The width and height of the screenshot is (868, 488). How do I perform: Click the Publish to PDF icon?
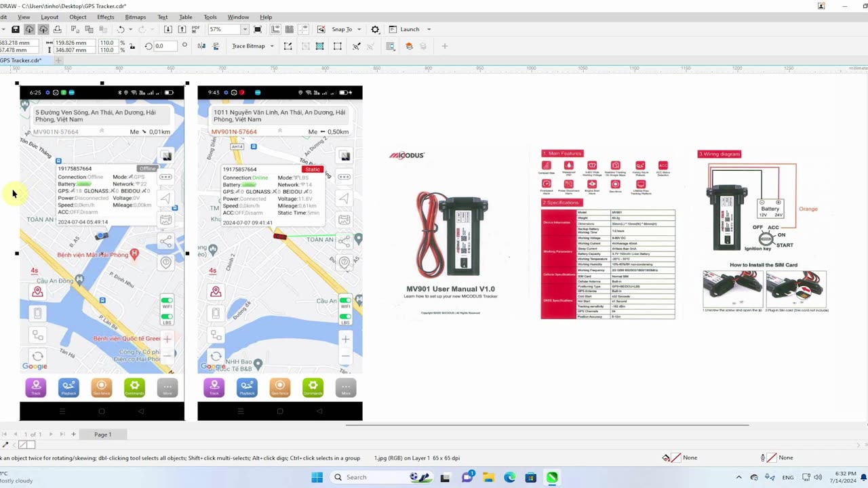point(196,29)
